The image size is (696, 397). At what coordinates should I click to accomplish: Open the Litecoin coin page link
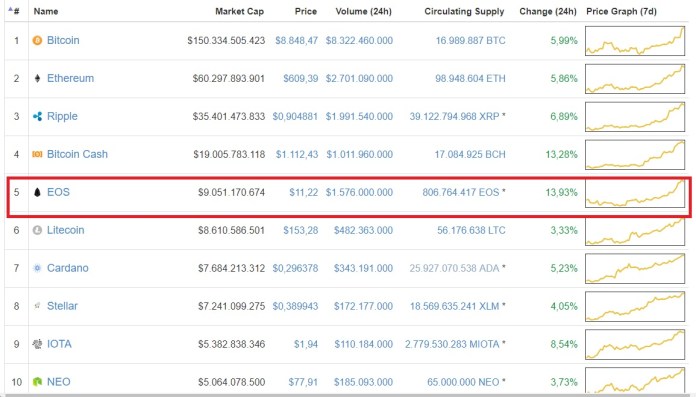pos(66,230)
